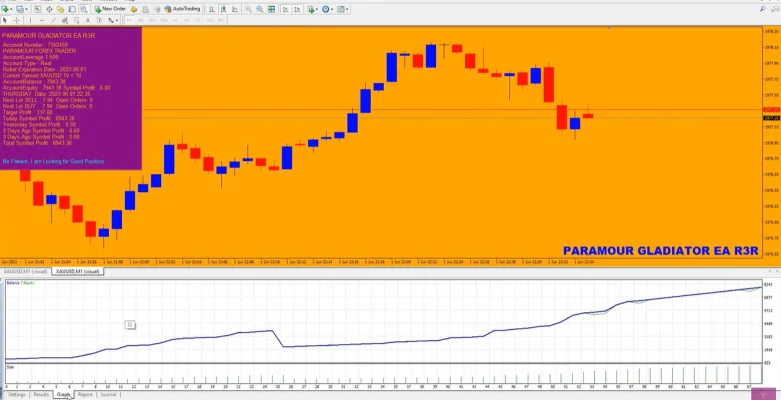Zoom in on the chart
The height and width of the screenshot is (400, 781).
[248, 9]
